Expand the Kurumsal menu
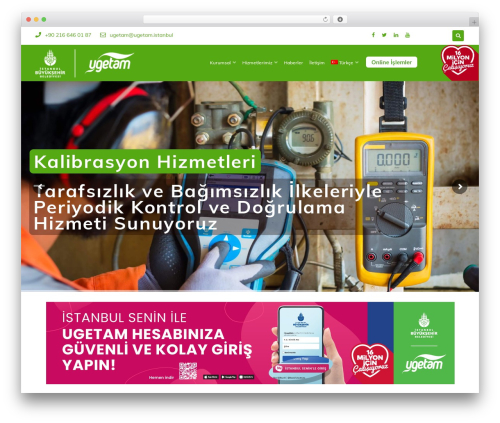 (x=223, y=63)
